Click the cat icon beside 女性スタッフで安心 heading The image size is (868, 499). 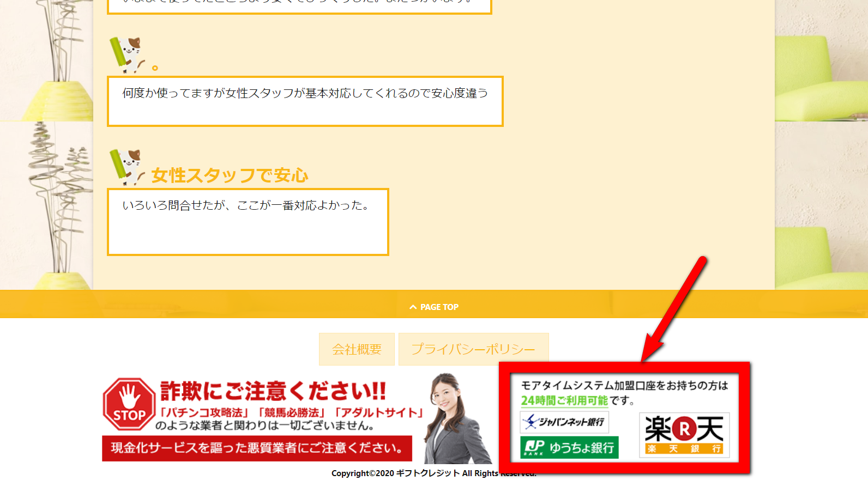tap(127, 167)
